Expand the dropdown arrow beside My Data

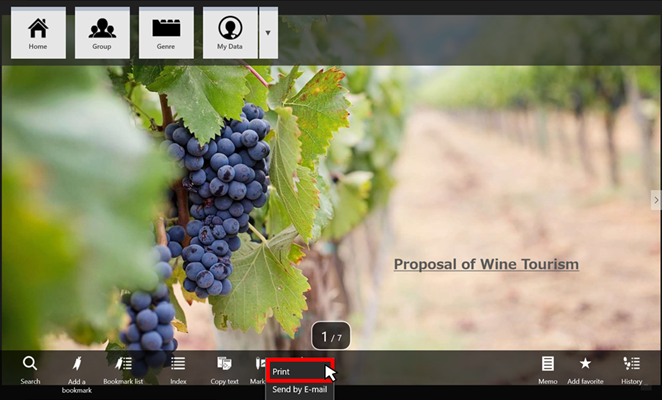[268, 33]
